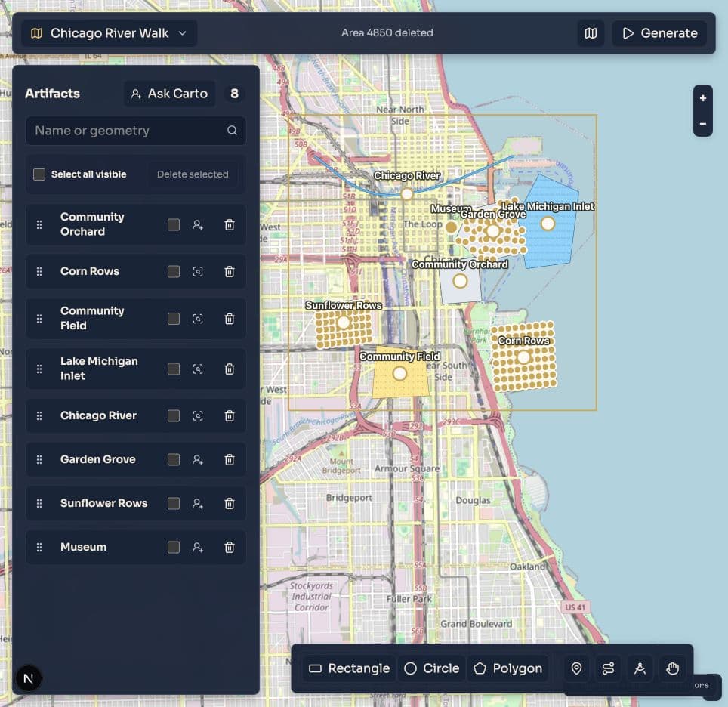Focus map on Community Field artifact
Viewport: 728px width, 707px height.
[198, 319]
